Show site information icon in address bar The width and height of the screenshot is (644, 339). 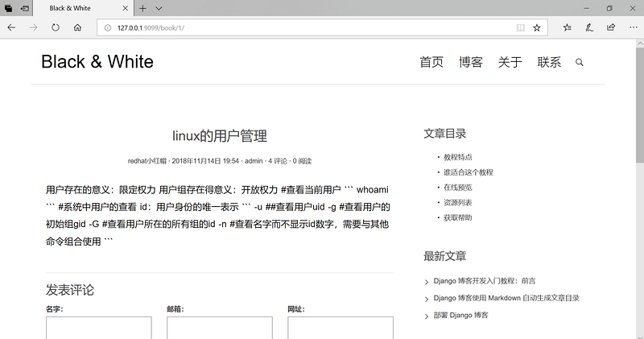[108, 28]
